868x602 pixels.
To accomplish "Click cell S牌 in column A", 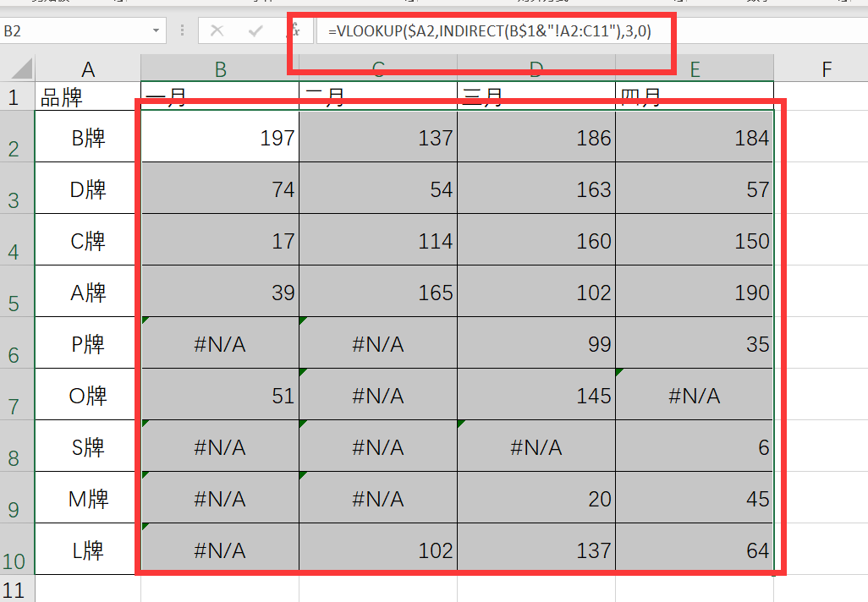I will pyautogui.click(x=88, y=446).
